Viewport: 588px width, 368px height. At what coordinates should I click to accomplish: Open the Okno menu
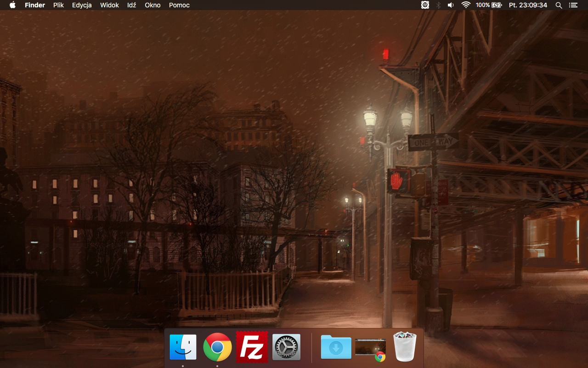[153, 5]
